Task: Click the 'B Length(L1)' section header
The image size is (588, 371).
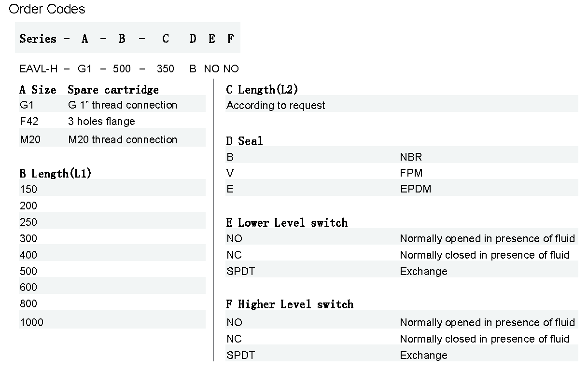Action: pyautogui.click(x=55, y=174)
